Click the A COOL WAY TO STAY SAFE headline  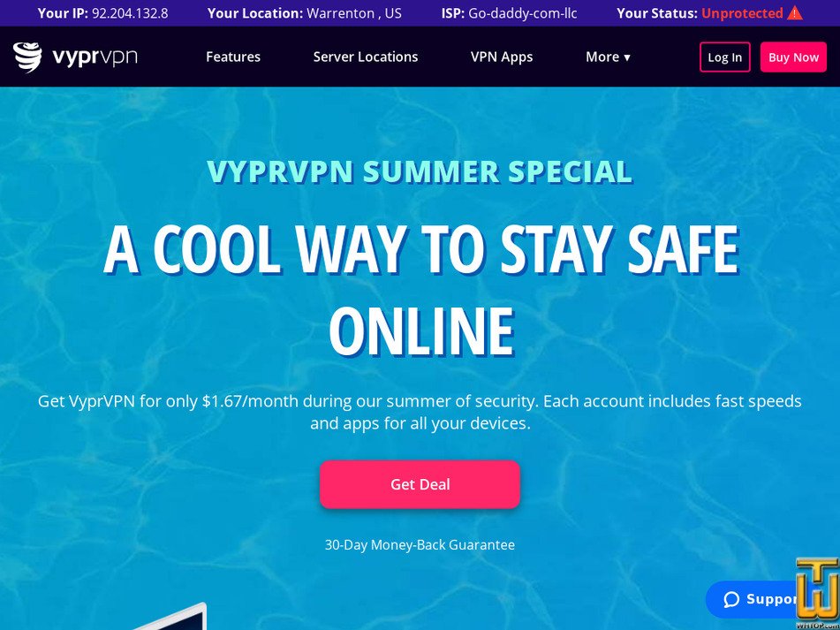[421, 250]
